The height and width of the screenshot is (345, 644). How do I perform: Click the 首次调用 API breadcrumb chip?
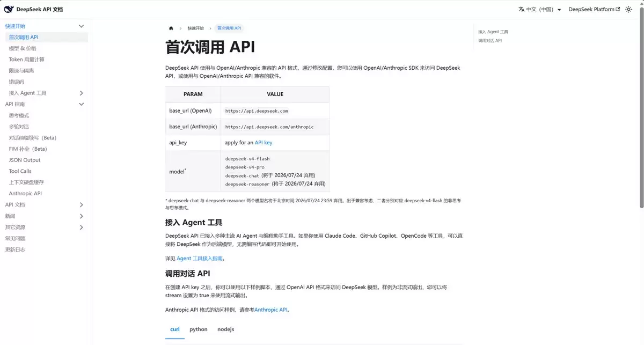[229, 28]
